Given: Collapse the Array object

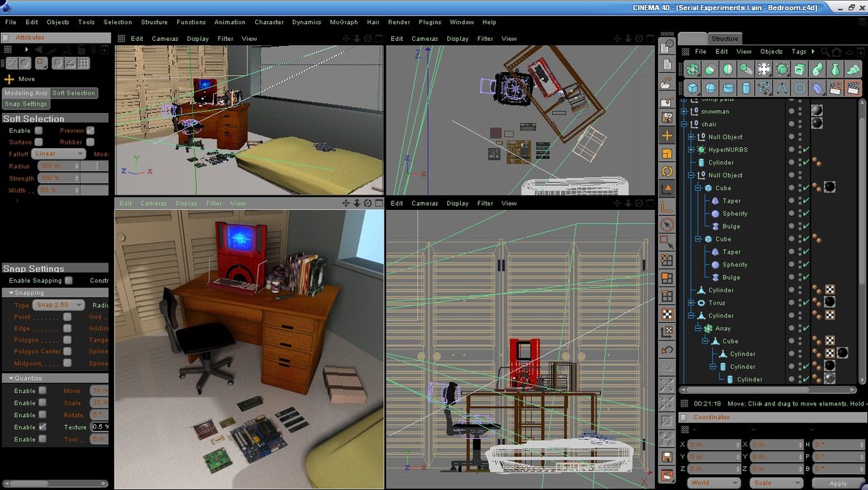Looking at the screenshot, I should point(698,328).
